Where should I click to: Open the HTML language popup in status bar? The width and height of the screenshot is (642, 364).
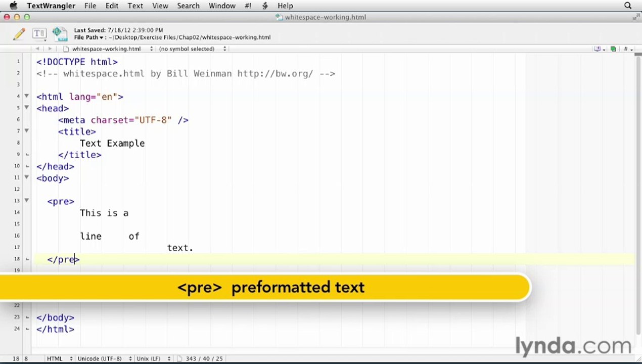[59, 358]
